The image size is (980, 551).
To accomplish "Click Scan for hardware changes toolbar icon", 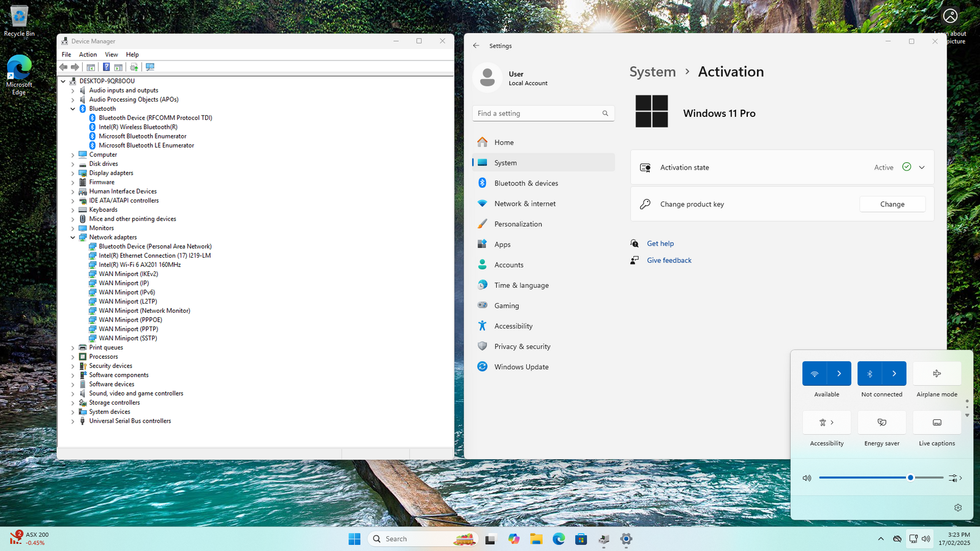I will pos(150,67).
